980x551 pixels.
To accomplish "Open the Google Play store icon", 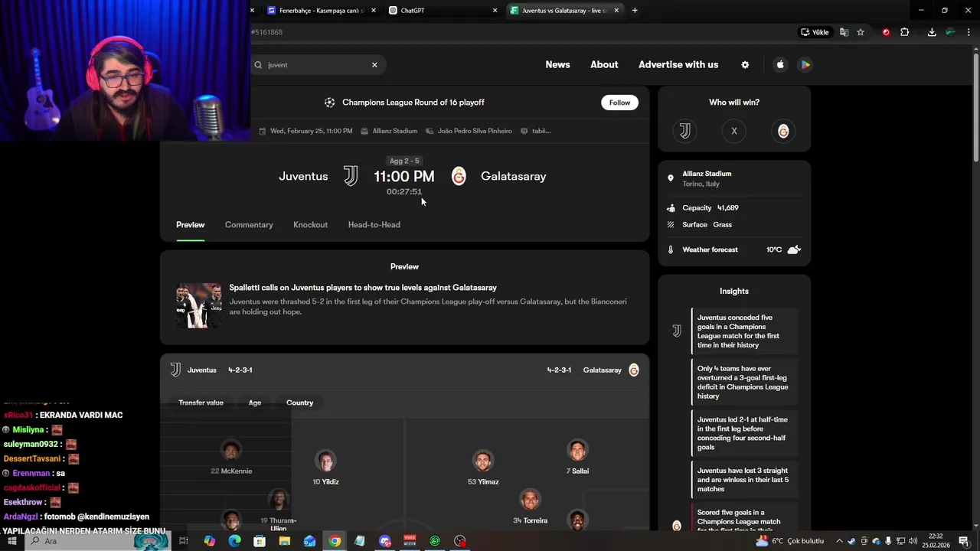I will (805, 65).
